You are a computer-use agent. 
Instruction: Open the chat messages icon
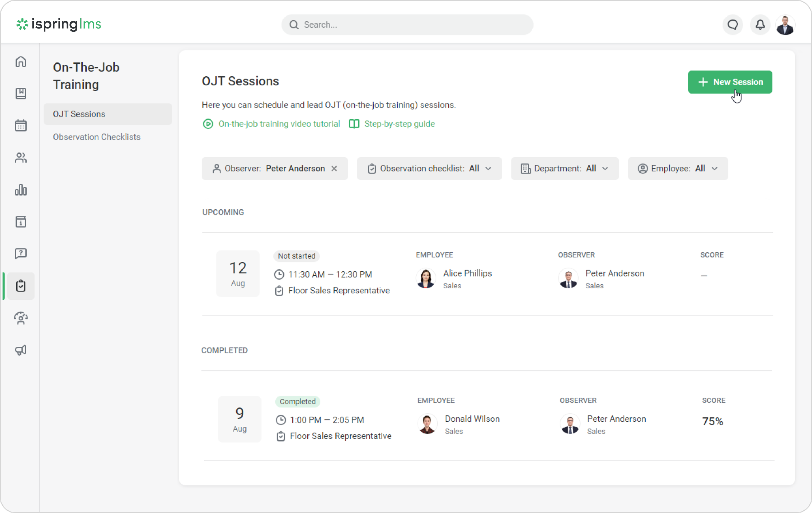pos(732,25)
